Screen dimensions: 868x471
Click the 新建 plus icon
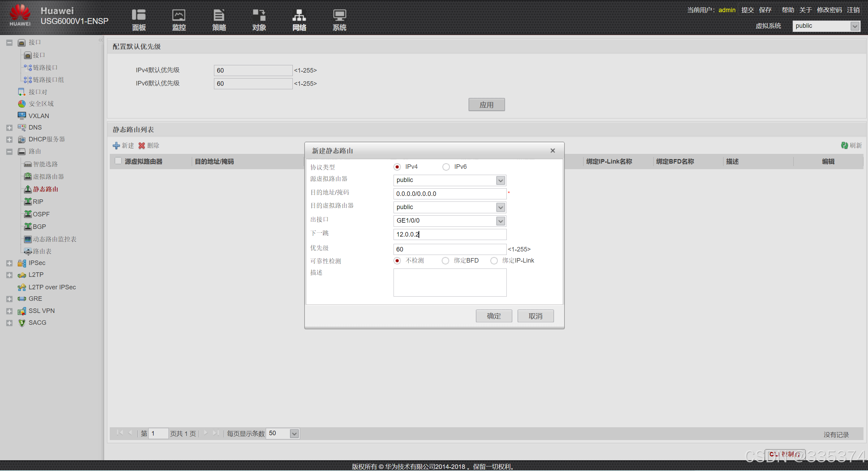pos(116,146)
